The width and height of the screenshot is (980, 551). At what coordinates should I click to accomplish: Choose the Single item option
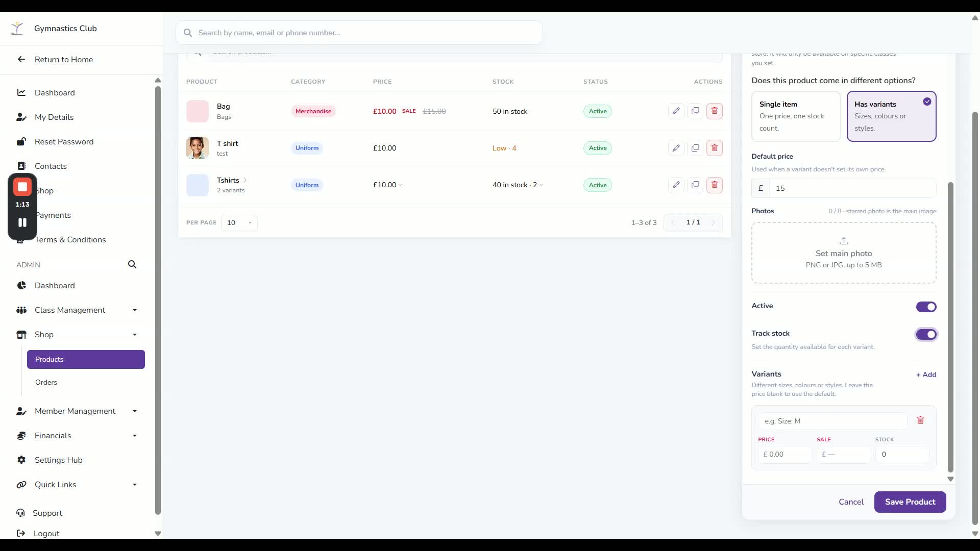[796, 116]
